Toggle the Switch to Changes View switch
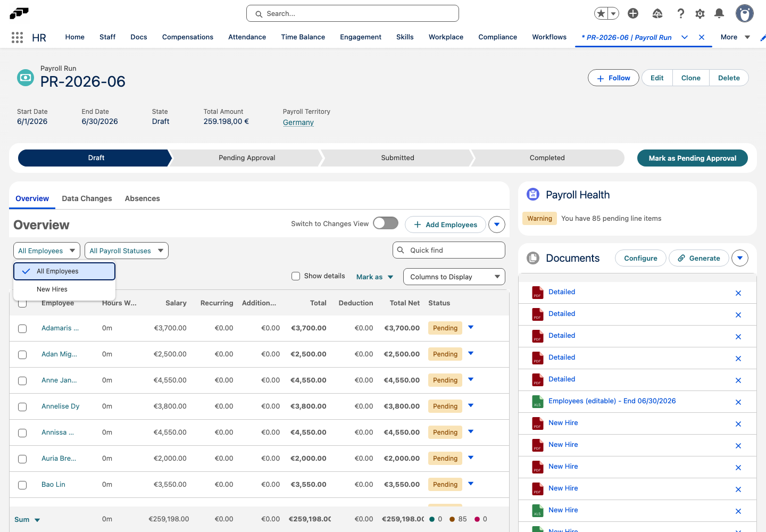 tap(386, 223)
